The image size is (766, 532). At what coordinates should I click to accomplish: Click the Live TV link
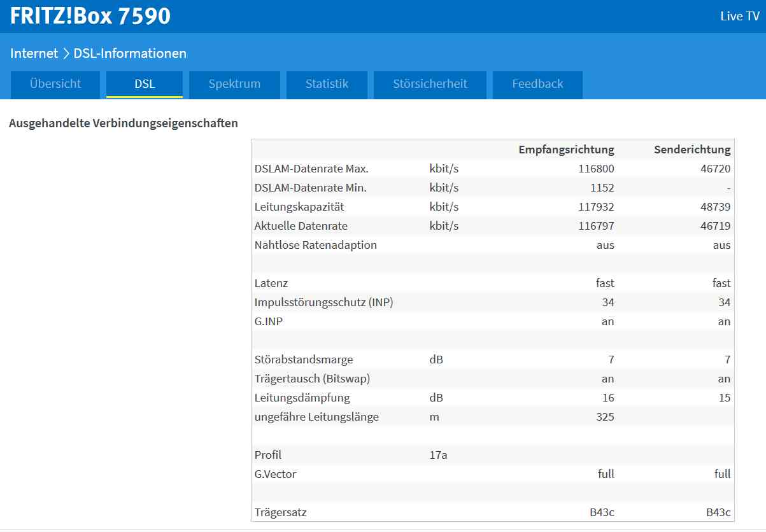click(740, 17)
